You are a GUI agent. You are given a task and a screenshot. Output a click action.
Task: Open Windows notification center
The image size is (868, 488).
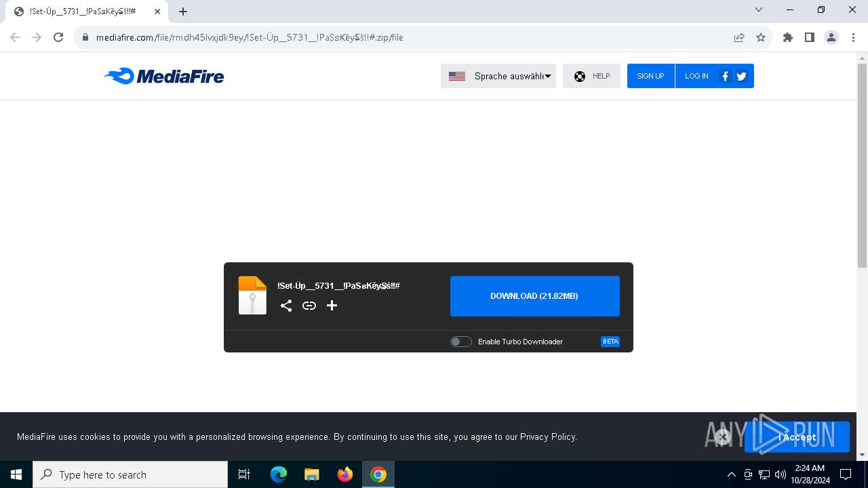point(846,474)
